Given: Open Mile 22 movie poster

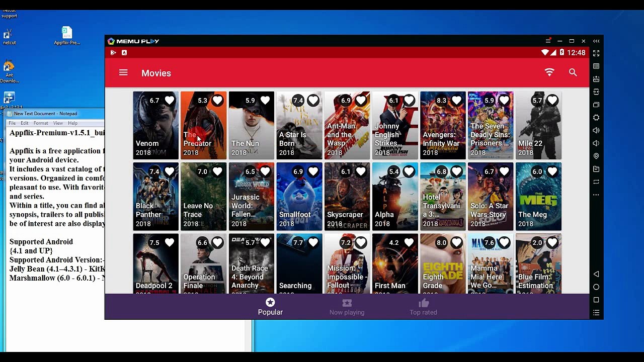Looking at the screenshot, I should 538,125.
